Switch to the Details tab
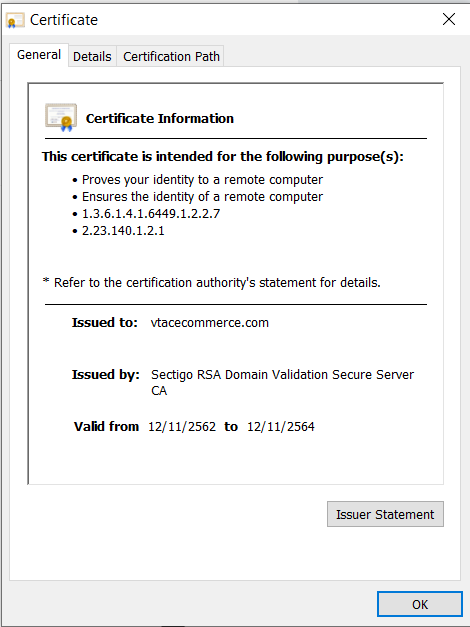 click(x=92, y=56)
